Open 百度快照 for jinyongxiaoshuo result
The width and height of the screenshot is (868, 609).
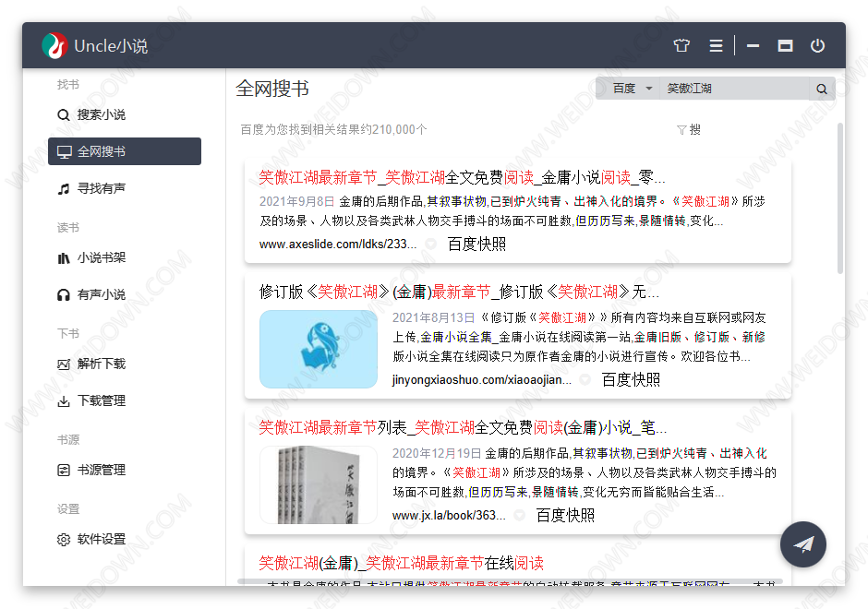pos(631,380)
